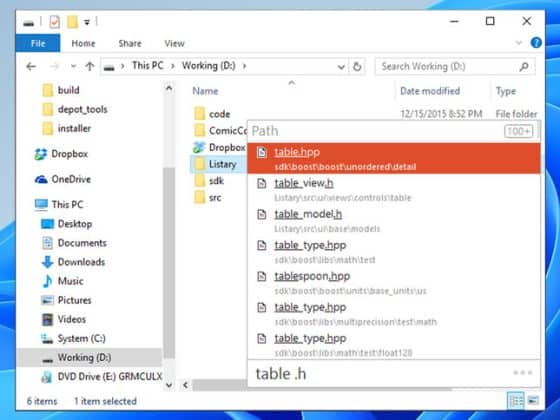Click the 100+ results count badge

click(x=519, y=131)
